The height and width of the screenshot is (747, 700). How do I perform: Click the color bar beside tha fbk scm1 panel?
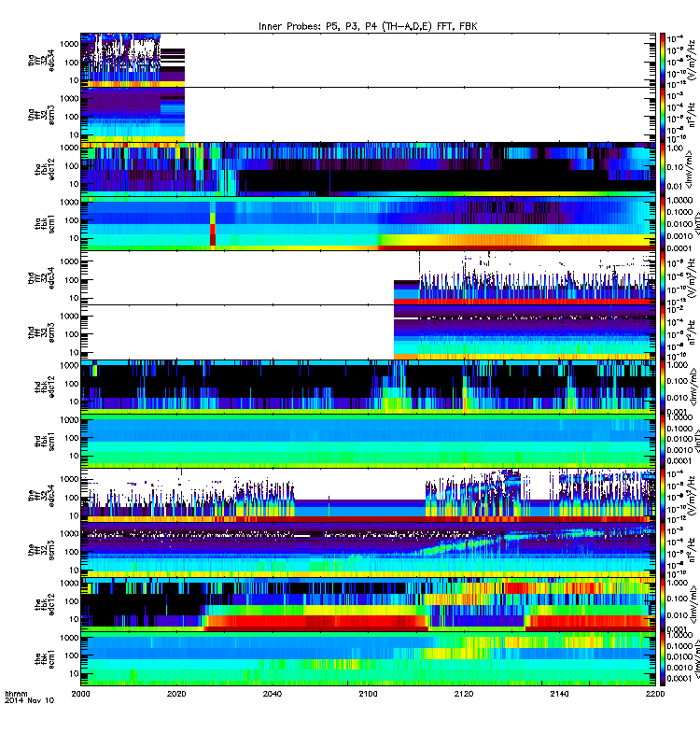663,224
